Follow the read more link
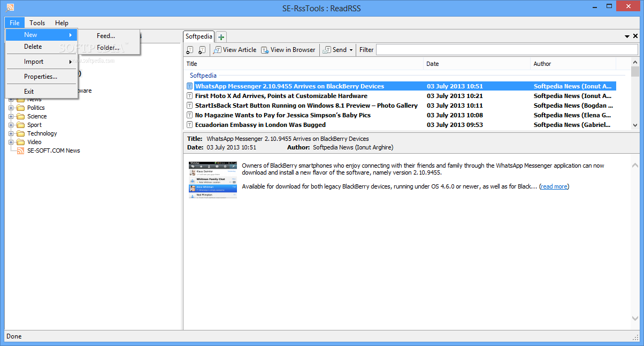This screenshot has width=644, height=346. tap(554, 186)
